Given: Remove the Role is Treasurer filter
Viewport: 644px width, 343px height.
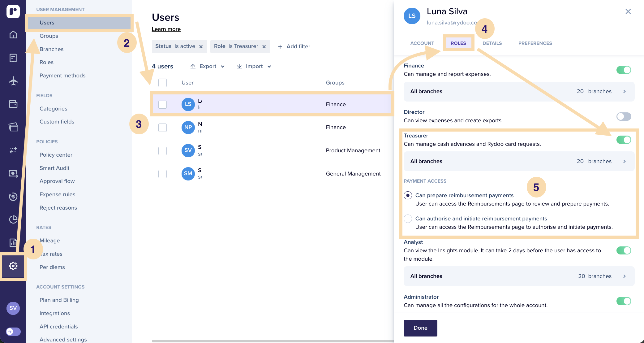Looking at the screenshot, I should pyautogui.click(x=264, y=46).
